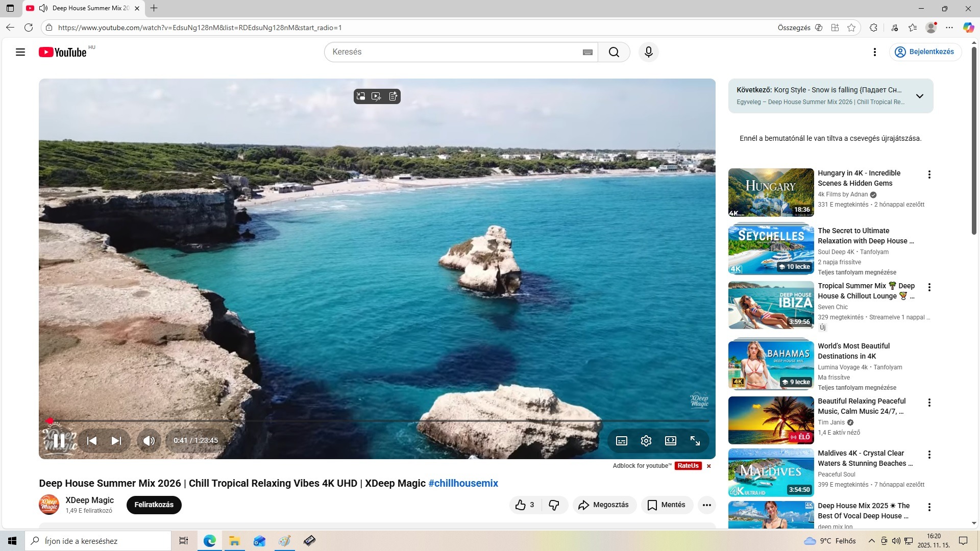
Task: Open options for the Hungary in 4K video
Action: pos(929,174)
